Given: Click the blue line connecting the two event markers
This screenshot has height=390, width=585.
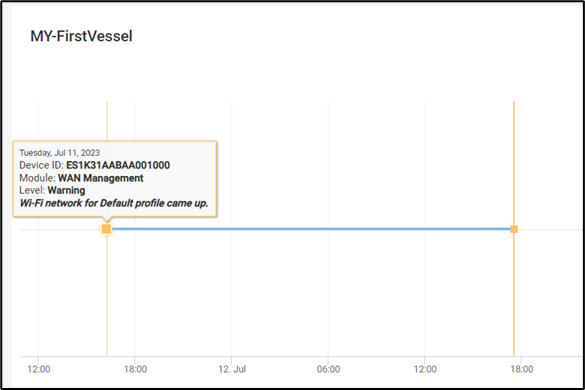Looking at the screenshot, I should [311, 229].
